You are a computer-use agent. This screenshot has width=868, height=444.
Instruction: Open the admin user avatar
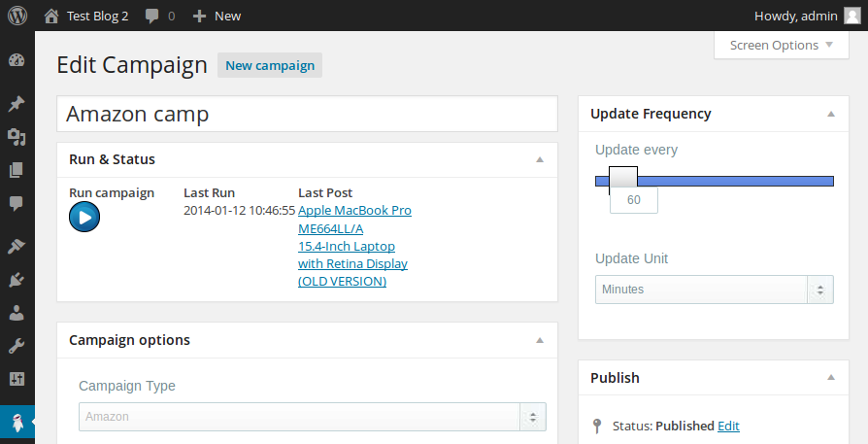coord(851,16)
